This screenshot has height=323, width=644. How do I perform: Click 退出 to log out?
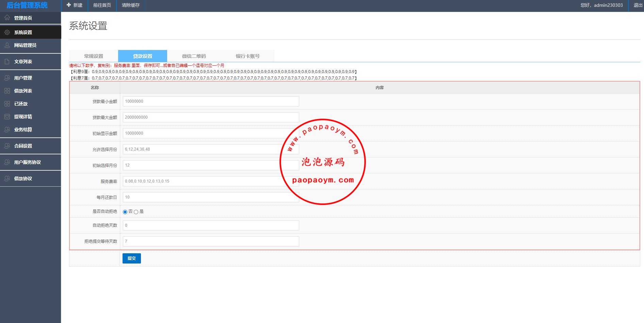[638, 5]
